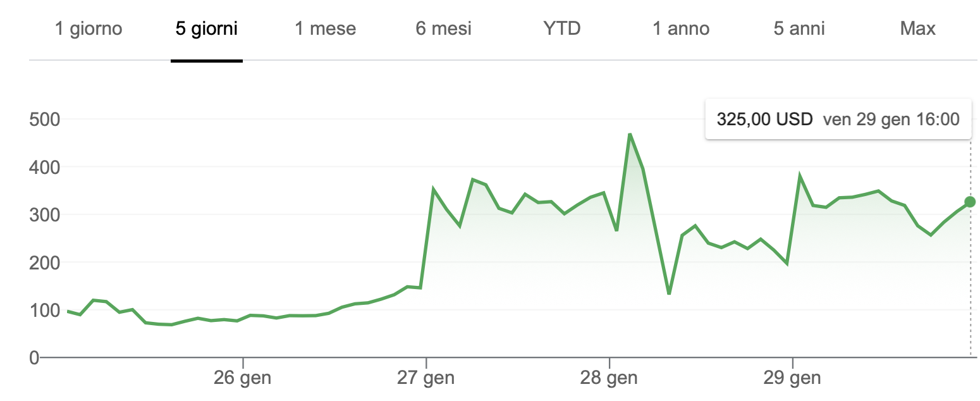Click the YTD range tab
Image resolution: width=980 pixels, height=401 pixels.
coord(562,29)
